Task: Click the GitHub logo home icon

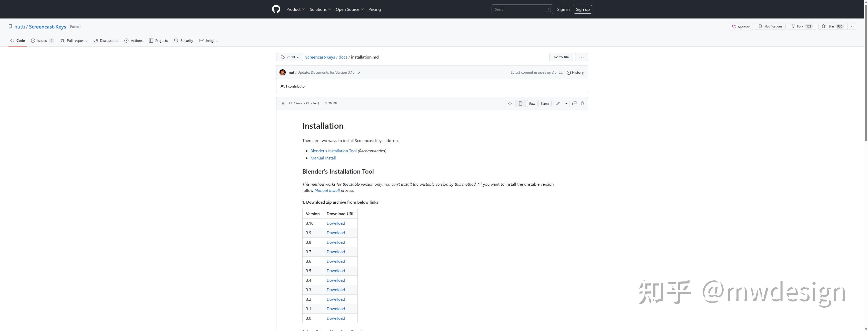Action: click(x=276, y=9)
